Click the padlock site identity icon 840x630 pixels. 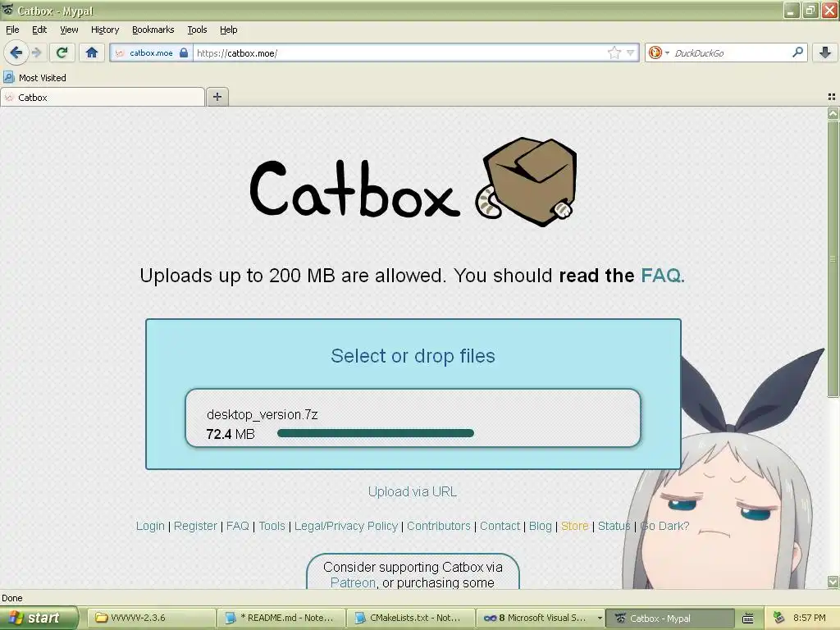tap(184, 52)
